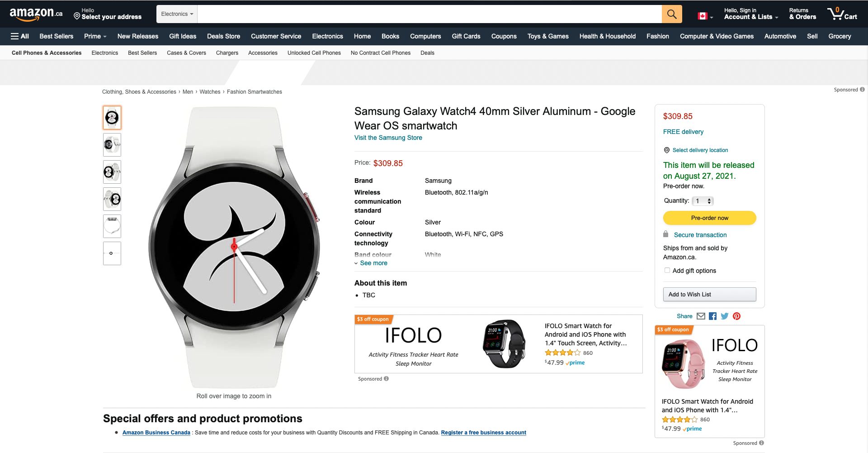Share product on Twitter icon
The image size is (868, 453).
coord(725,316)
